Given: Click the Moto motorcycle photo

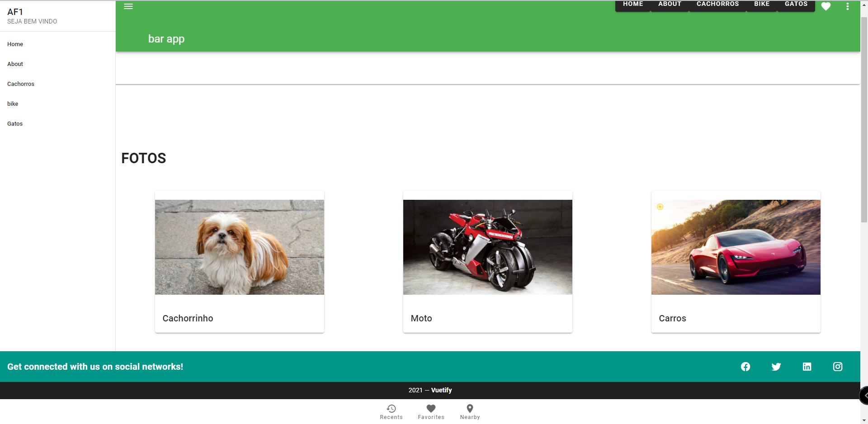Looking at the screenshot, I should [488, 247].
